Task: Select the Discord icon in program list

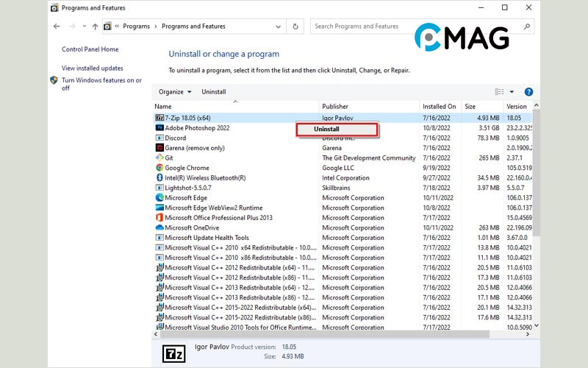Action: coord(159,138)
